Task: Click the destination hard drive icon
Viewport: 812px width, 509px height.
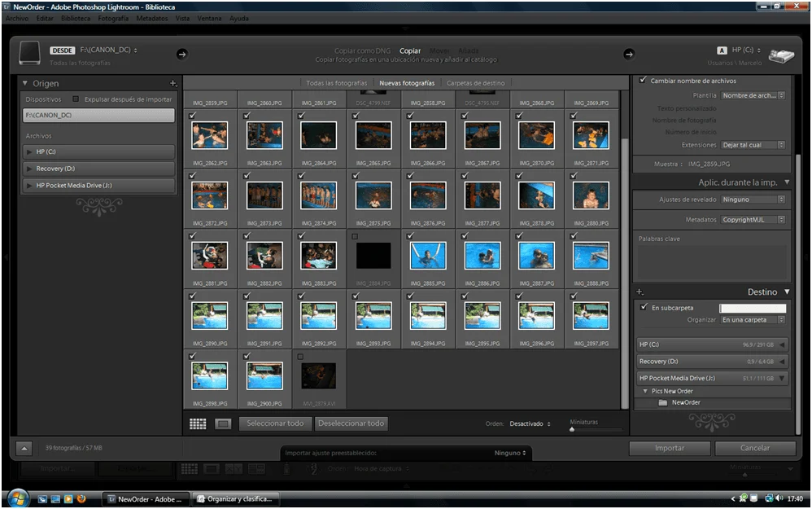Action: 781,55
